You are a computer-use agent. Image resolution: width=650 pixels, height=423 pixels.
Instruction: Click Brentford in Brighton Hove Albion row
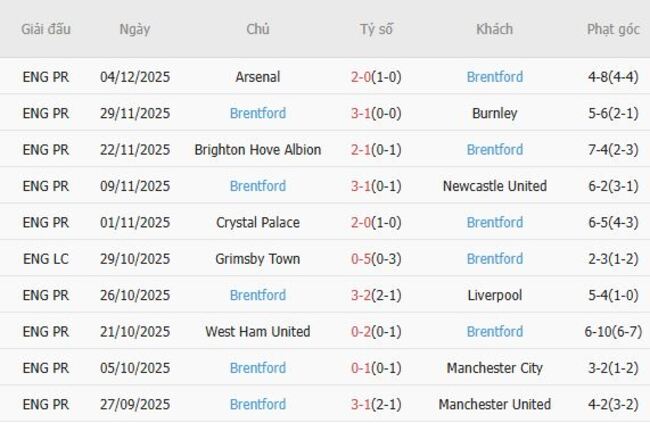coord(494,150)
